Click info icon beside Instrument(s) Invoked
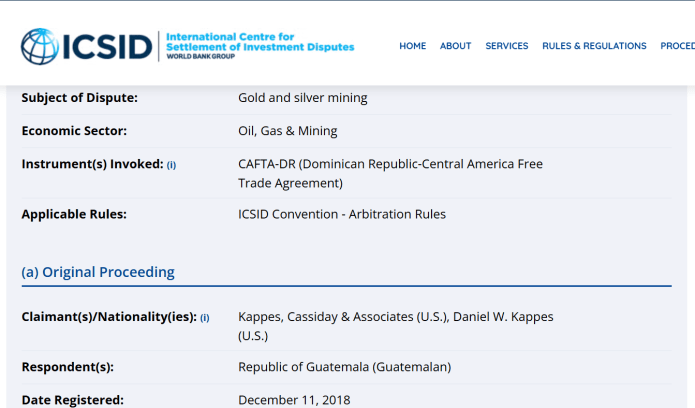This screenshot has height=408, width=695. (x=171, y=165)
